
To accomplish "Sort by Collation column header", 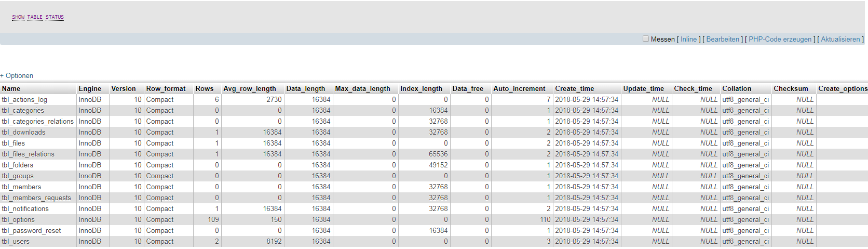I will point(737,88).
